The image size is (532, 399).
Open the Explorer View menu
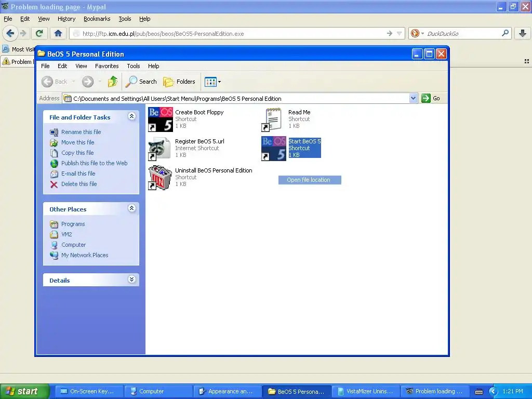coord(81,66)
